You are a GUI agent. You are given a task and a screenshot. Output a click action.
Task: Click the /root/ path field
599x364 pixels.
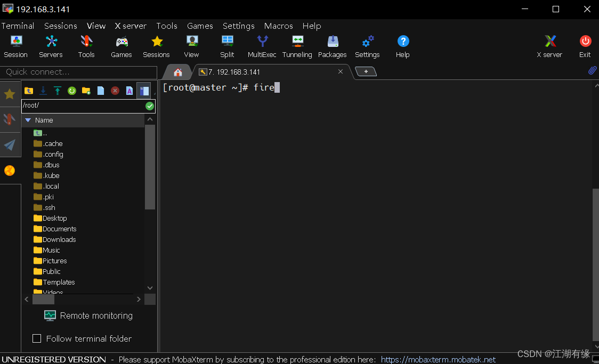point(83,106)
